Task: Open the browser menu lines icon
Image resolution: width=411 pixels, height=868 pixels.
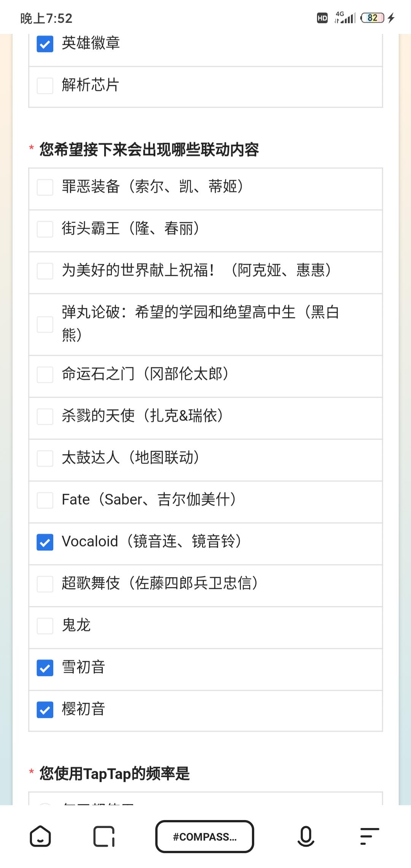Action: pos(370,836)
